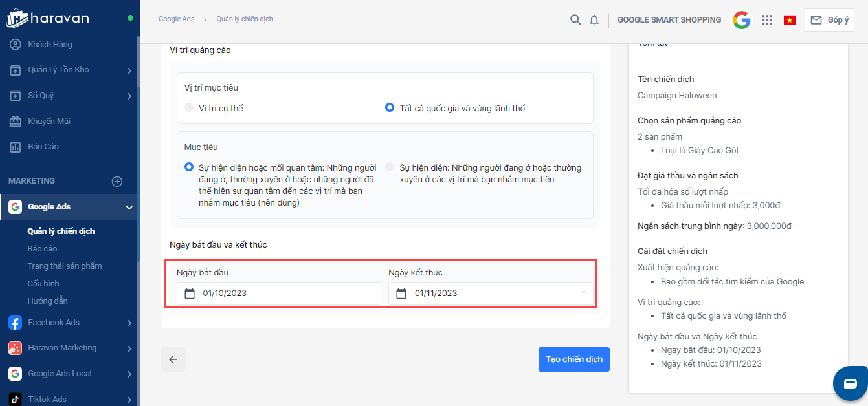The height and width of the screenshot is (406, 868).
Task: Click the back arrow button
Action: pyautogui.click(x=173, y=359)
